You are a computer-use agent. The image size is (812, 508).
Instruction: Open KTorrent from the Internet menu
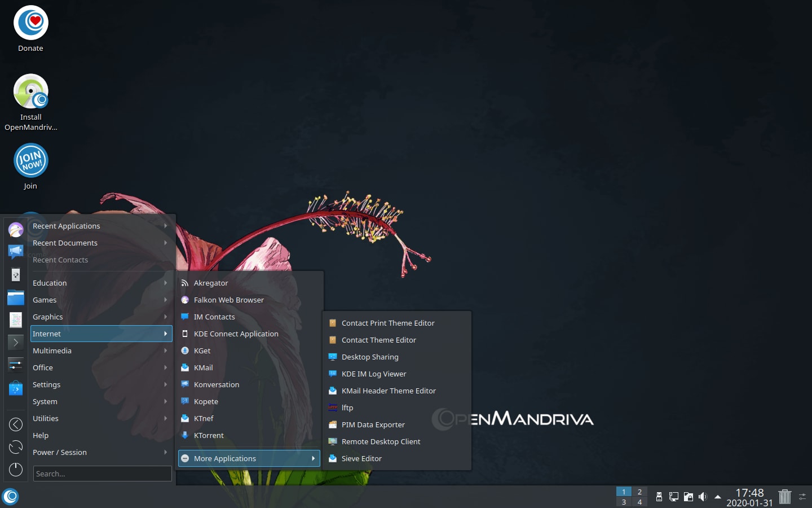[209, 435]
